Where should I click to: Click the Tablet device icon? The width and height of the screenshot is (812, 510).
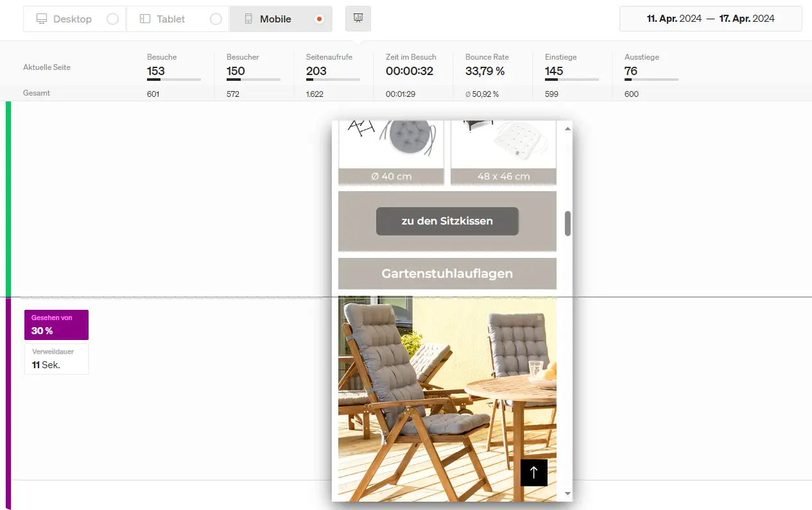coord(145,19)
